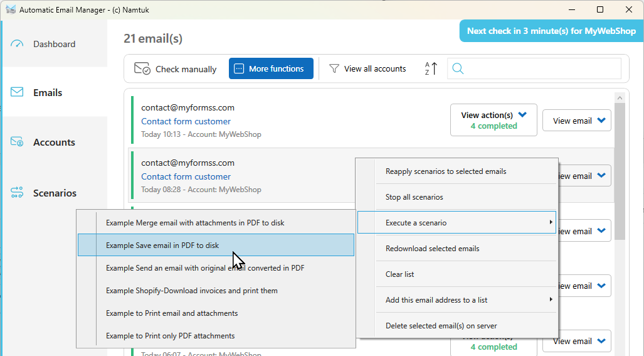Click View all accounts filter

(x=367, y=68)
